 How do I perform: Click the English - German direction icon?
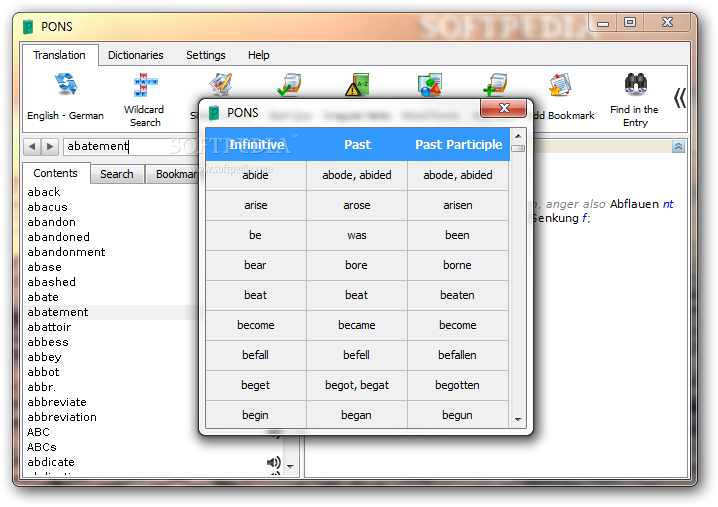point(66,85)
